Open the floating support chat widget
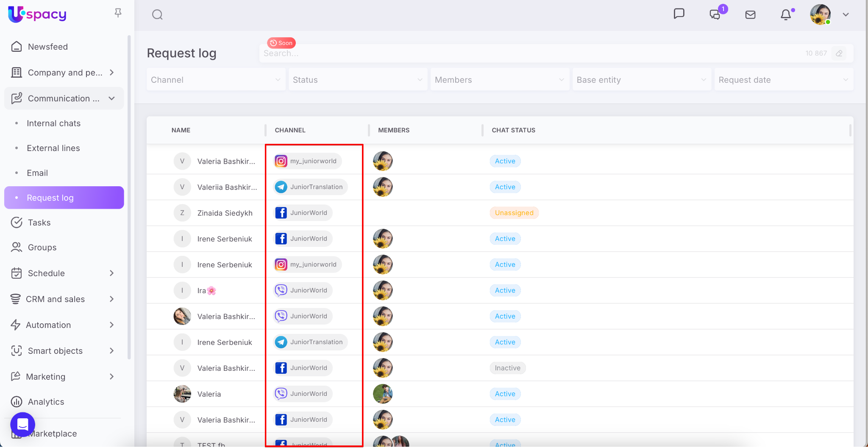 point(23,424)
